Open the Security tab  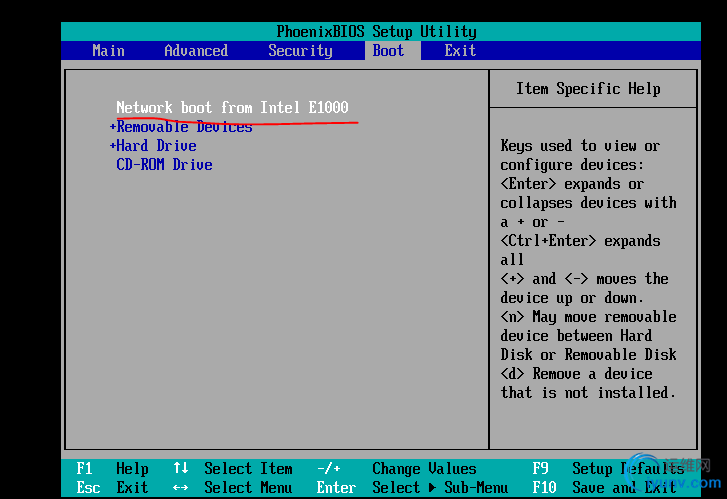pyautogui.click(x=300, y=51)
